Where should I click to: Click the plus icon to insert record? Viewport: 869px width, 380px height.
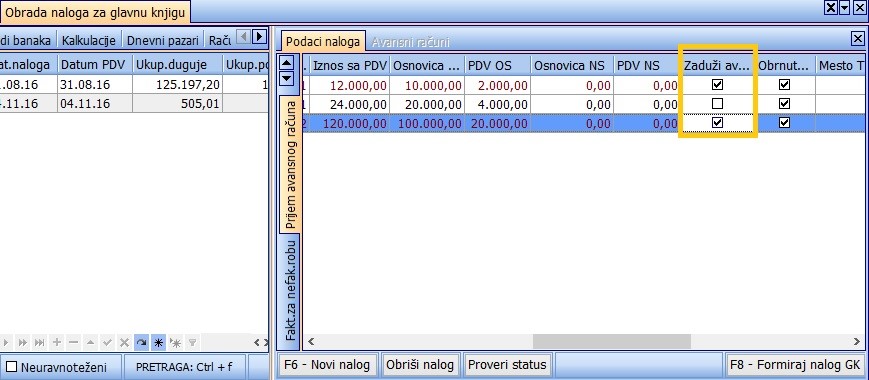tap(57, 342)
